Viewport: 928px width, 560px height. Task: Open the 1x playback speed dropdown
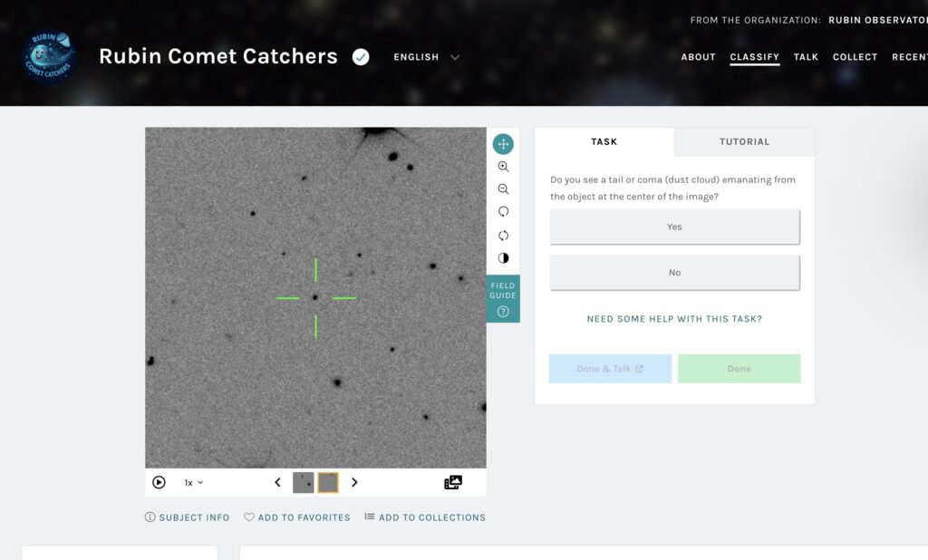point(193,483)
